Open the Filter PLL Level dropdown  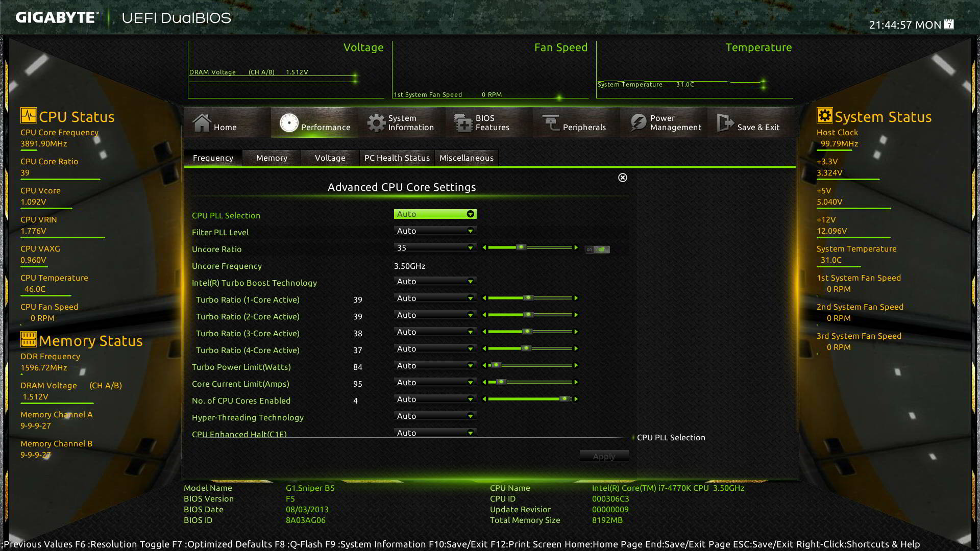coord(435,231)
